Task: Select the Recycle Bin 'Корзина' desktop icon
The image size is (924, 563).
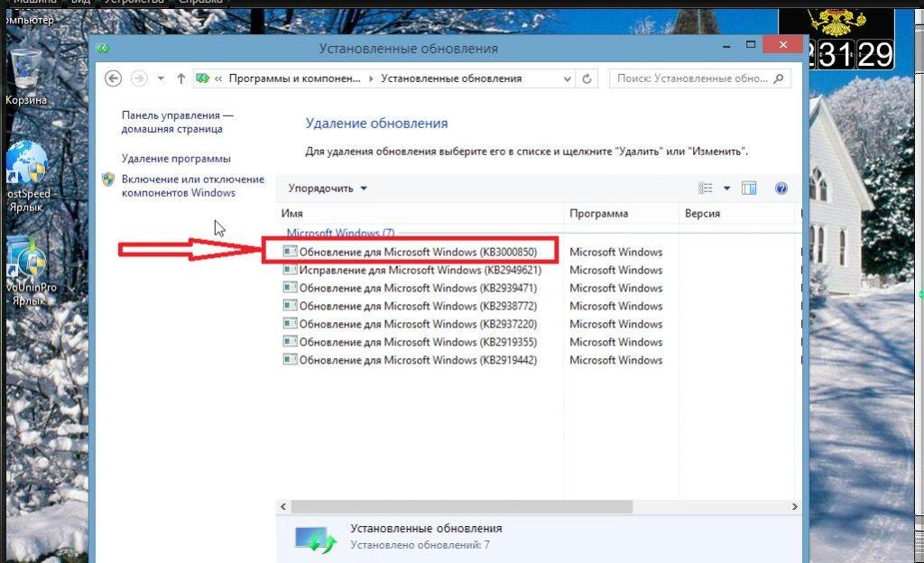Action: 26,78
